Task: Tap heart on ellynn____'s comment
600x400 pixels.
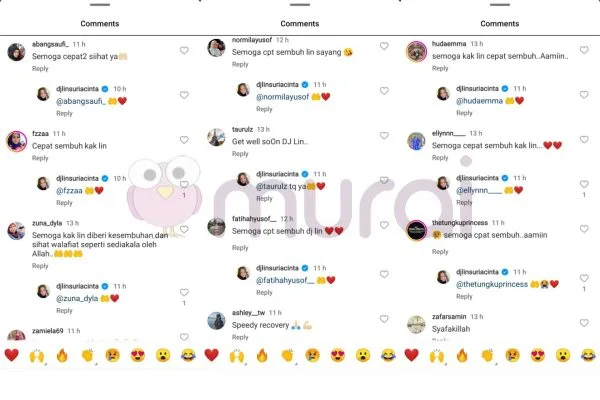Action: [584, 140]
